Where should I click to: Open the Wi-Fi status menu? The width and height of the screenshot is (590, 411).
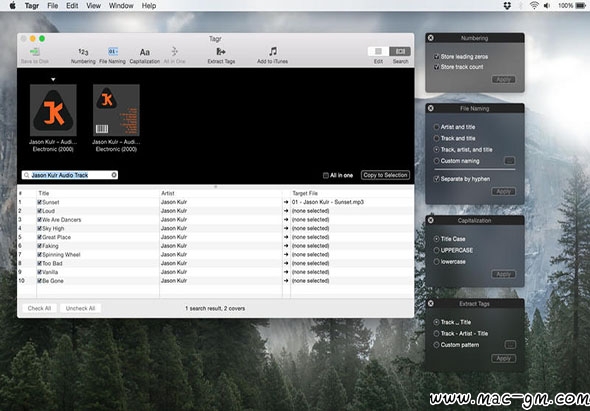tap(534, 6)
